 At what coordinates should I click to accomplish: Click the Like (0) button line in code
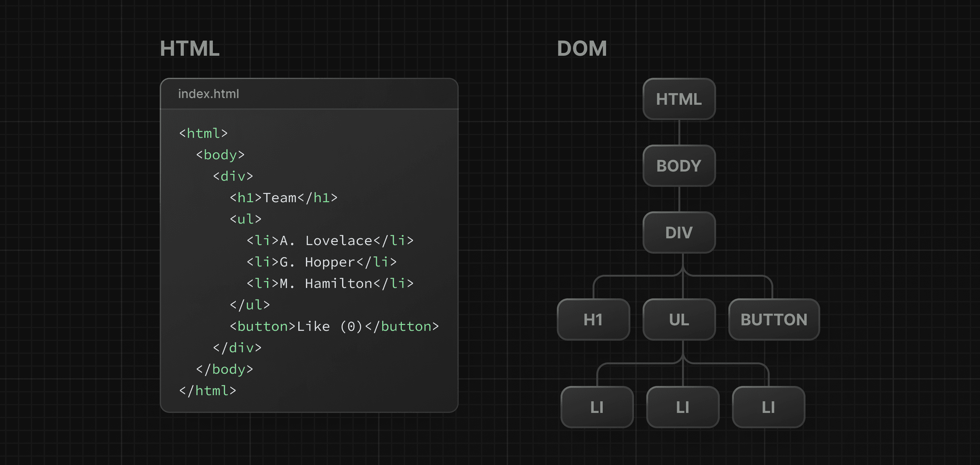[x=334, y=326]
